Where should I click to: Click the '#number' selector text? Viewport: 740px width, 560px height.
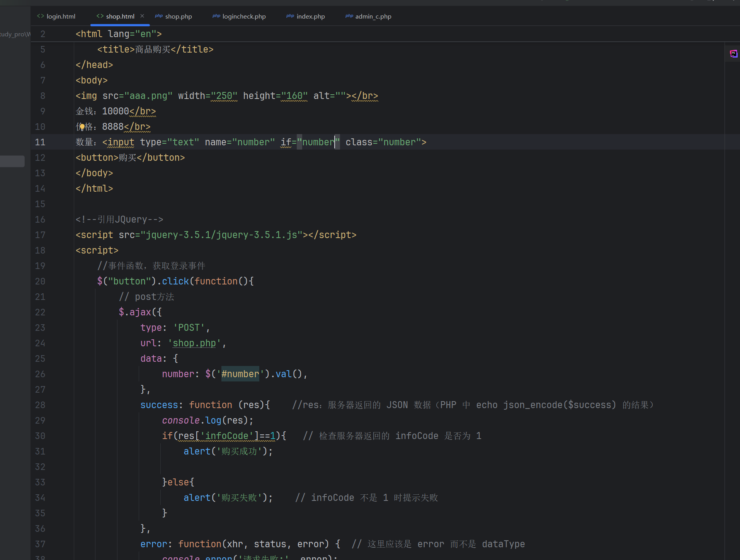(240, 374)
